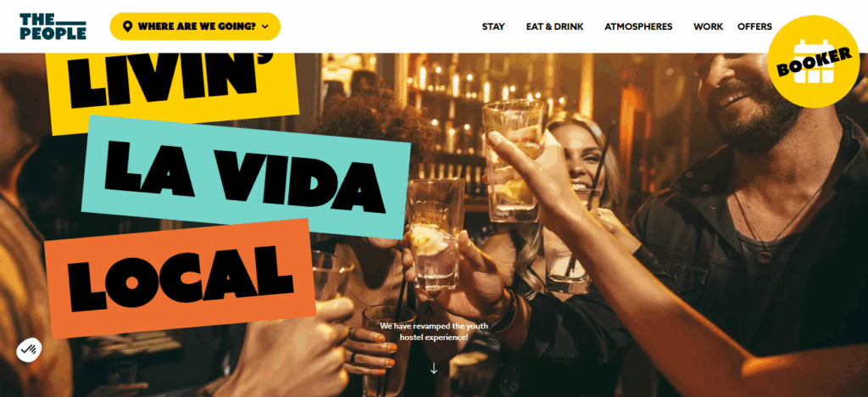Click the revamped youth hostel experience text
The width and height of the screenshot is (868, 397).
pyautogui.click(x=434, y=331)
